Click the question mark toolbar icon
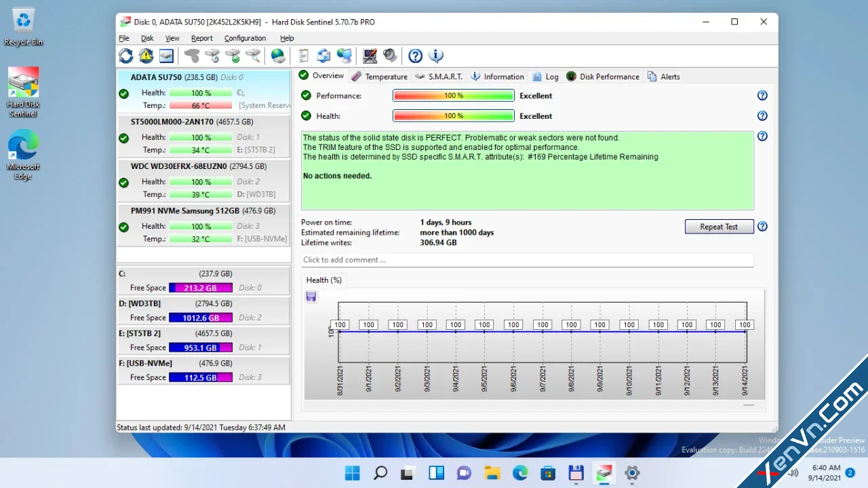Screen dimensions: 868x488 pyautogui.click(x=415, y=56)
